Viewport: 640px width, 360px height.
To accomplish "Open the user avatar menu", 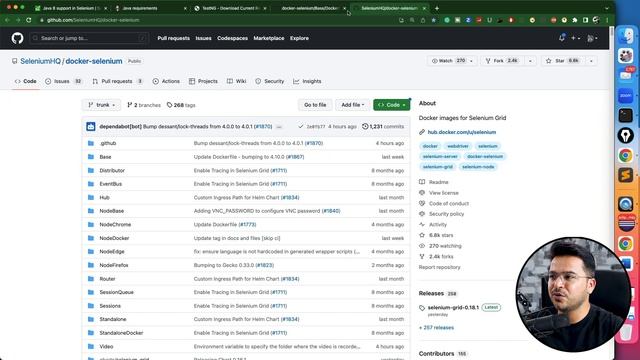I will point(592,38).
